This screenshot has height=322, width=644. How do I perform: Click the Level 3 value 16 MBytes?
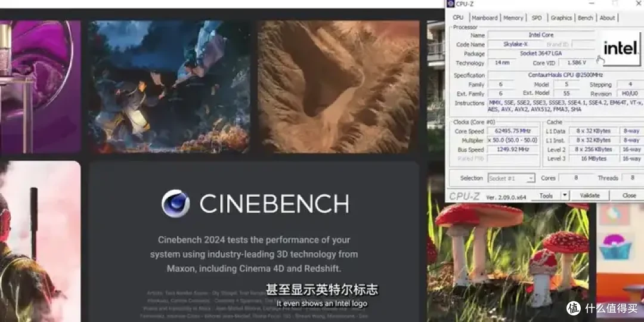[x=593, y=159]
